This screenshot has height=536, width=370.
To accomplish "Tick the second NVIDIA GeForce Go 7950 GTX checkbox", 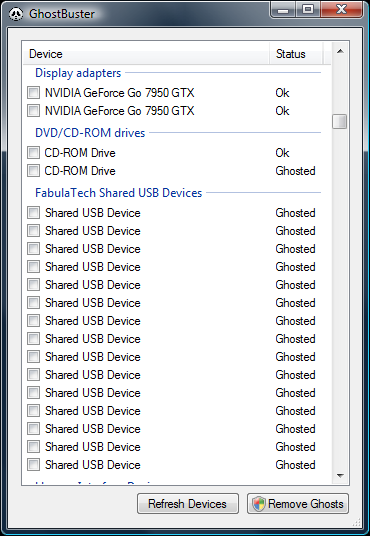I will (x=34, y=111).
